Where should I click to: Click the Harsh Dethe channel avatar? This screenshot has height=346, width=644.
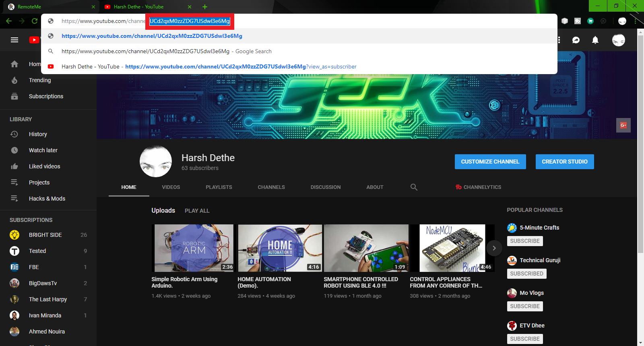click(156, 161)
